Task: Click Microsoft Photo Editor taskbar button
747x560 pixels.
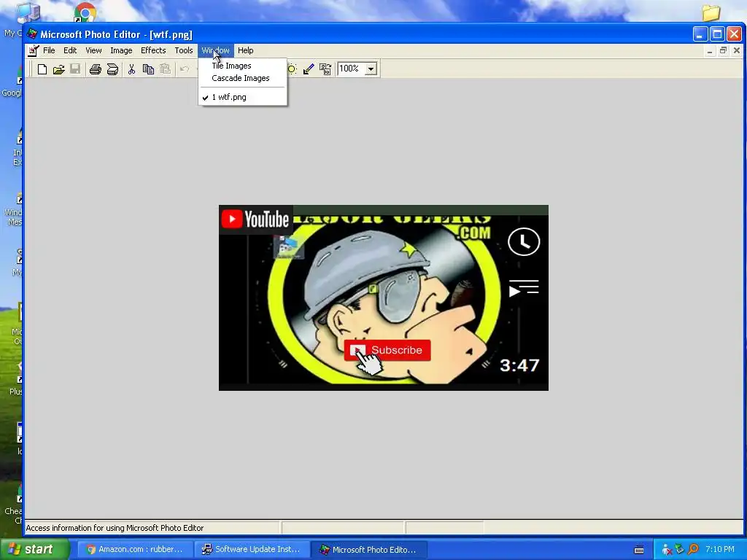Action: 368,550
